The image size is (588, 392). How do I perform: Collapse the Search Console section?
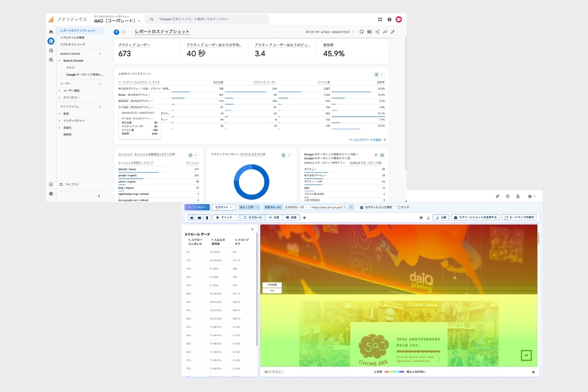[100, 54]
